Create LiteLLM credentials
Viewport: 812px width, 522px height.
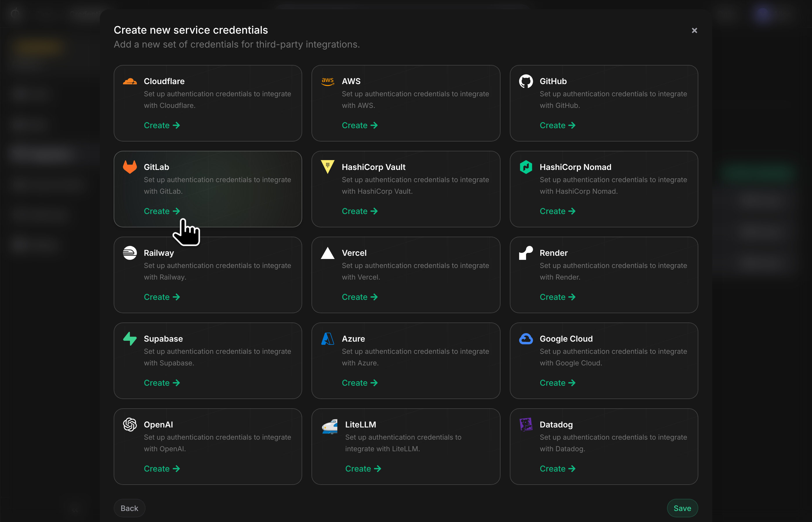[x=363, y=469]
